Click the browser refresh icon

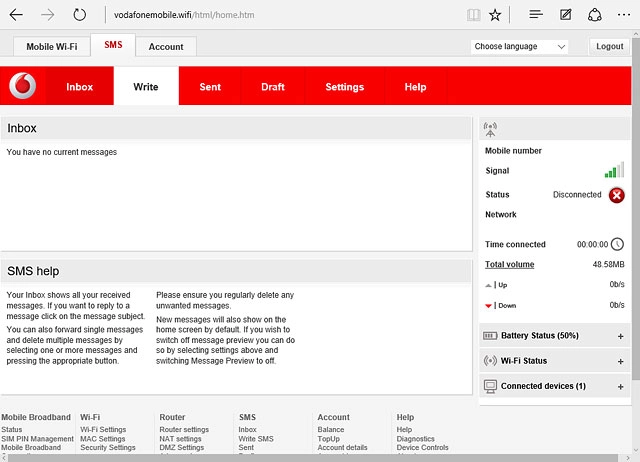pos(80,15)
